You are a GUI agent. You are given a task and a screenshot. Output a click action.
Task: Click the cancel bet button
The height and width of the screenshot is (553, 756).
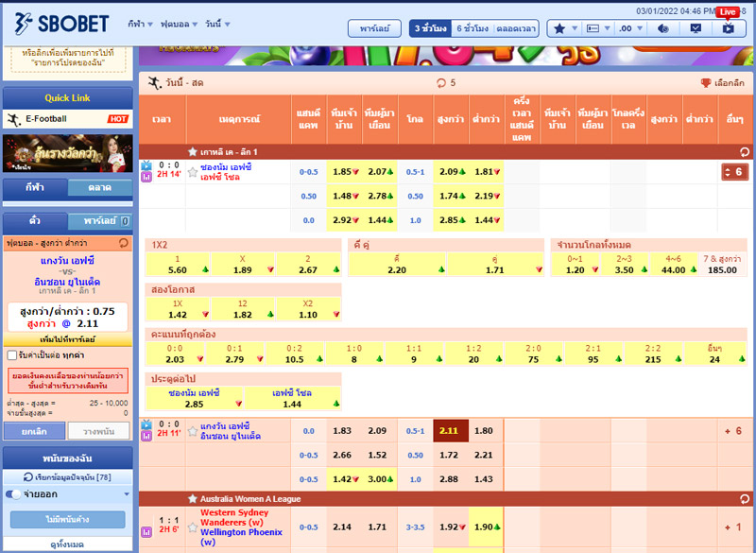coord(33,430)
